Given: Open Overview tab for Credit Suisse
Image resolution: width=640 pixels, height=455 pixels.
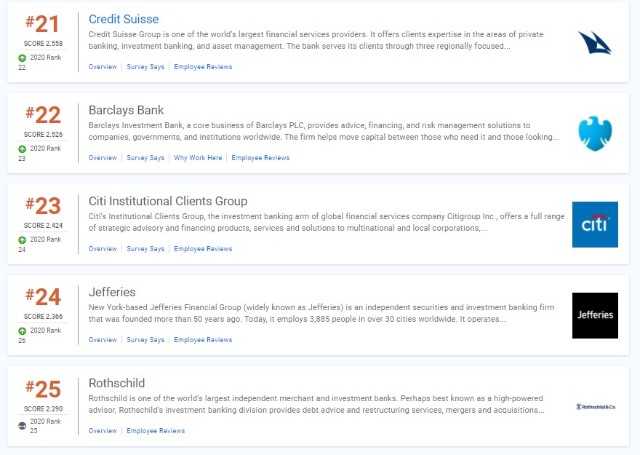Looking at the screenshot, I should (102, 67).
